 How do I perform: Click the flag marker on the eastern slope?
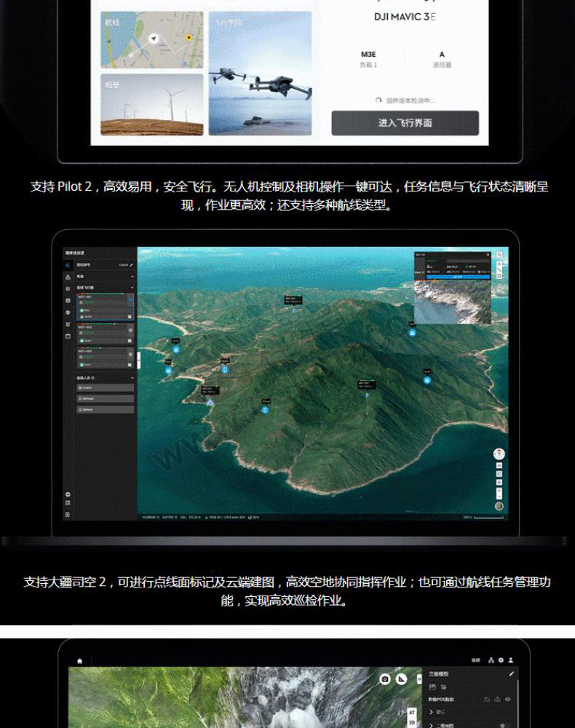pos(367,395)
